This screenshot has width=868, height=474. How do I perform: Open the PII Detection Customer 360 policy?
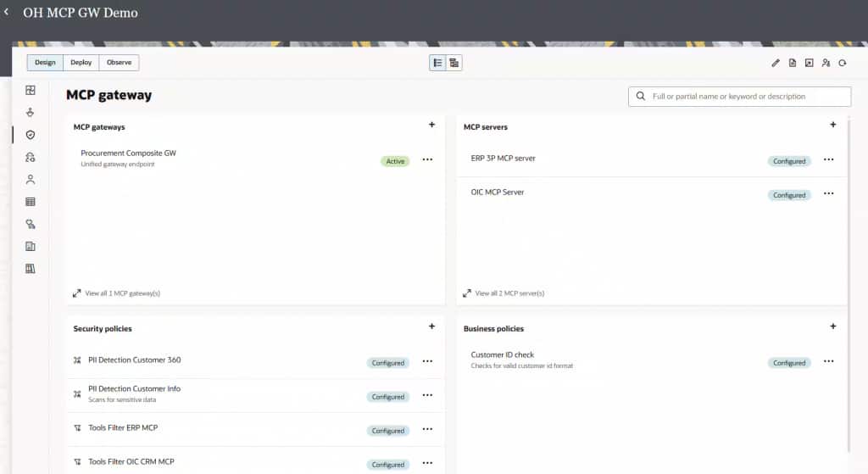pos(135,360)
